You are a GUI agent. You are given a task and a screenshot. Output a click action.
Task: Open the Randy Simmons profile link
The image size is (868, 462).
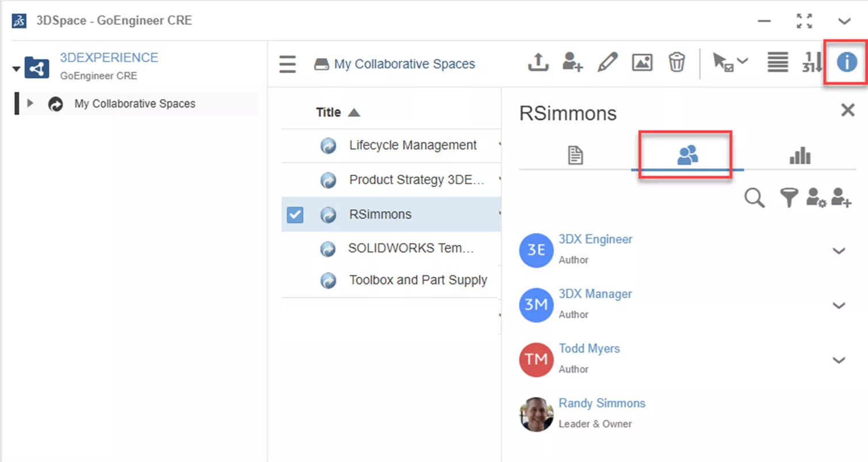tap(601, 403)
